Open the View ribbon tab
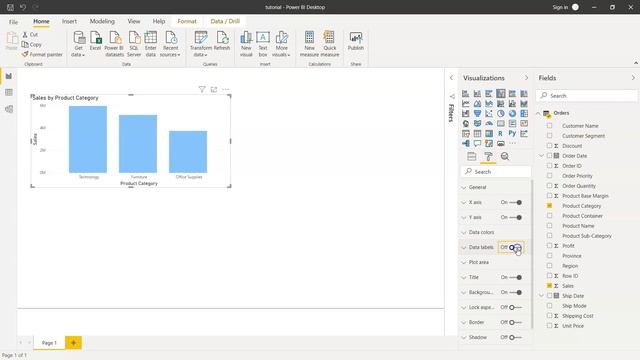Viewport: 640px width, 360px height. 133,21
